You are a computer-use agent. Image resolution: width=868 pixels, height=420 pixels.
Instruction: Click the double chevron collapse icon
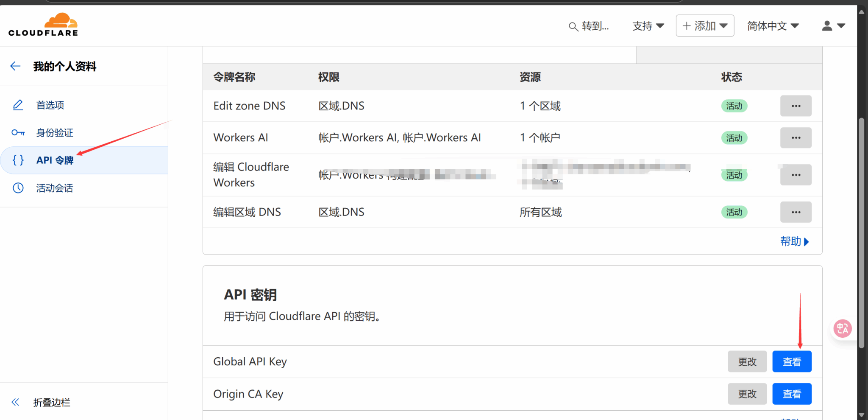(15, 402)
